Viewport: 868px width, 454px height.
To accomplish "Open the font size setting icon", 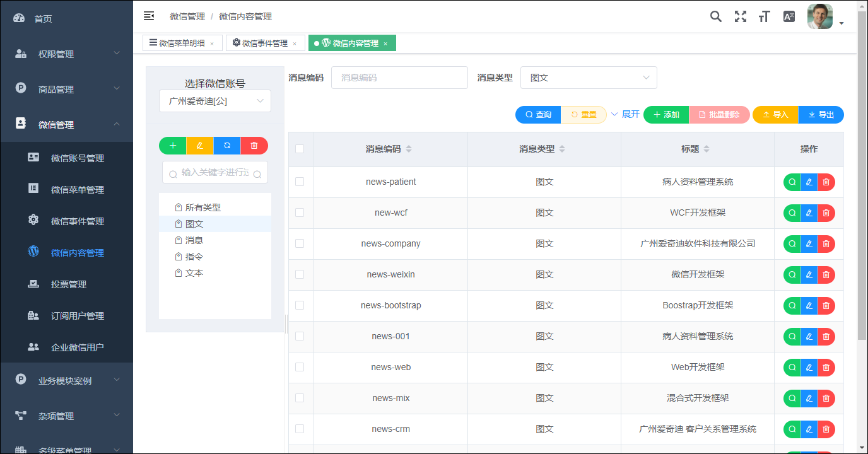I will click(x=765, y=16).
